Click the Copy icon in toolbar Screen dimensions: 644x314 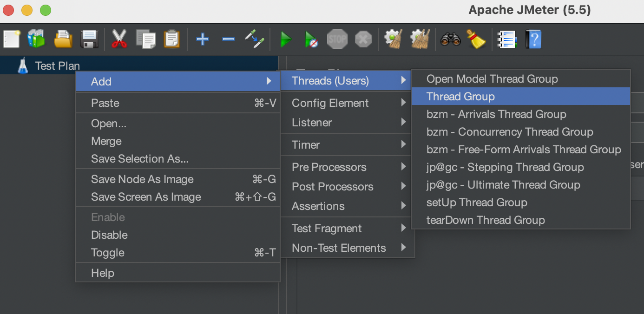(x=146, y=39)
